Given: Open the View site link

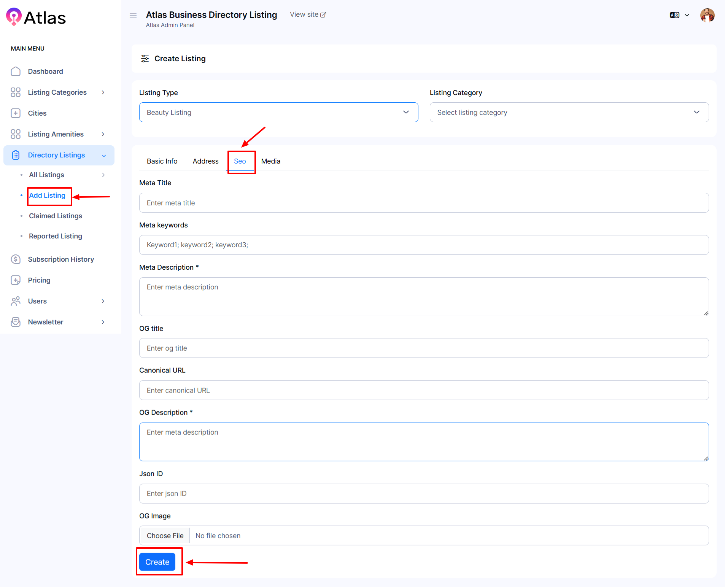Looking at the screenshot, I should (x=308, y=14).
